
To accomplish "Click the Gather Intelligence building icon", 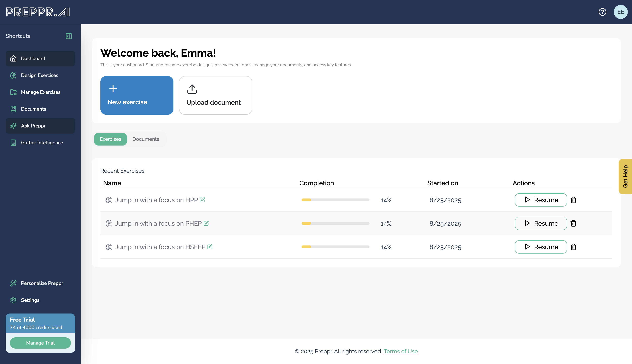I will [x=13, y=143].
